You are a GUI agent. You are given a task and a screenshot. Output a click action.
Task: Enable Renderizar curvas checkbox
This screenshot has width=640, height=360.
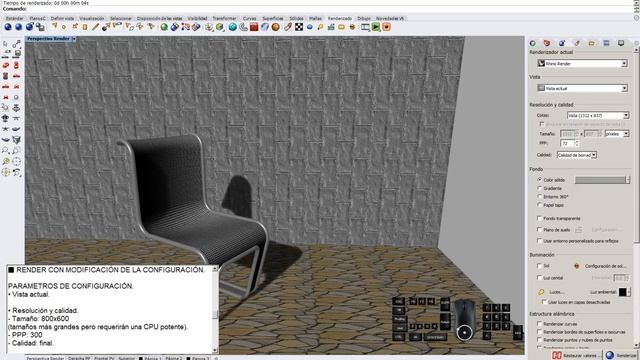tap(540, 324)
